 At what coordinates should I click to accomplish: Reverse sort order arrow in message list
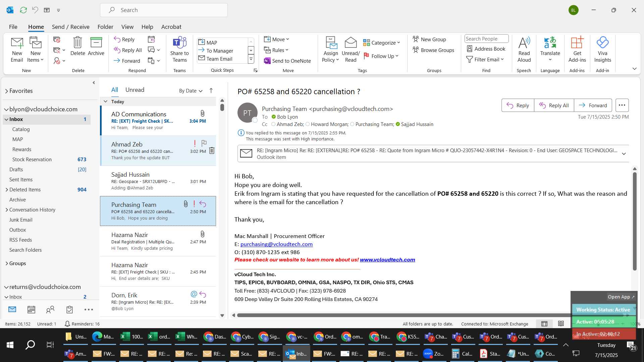pos(211,90)
